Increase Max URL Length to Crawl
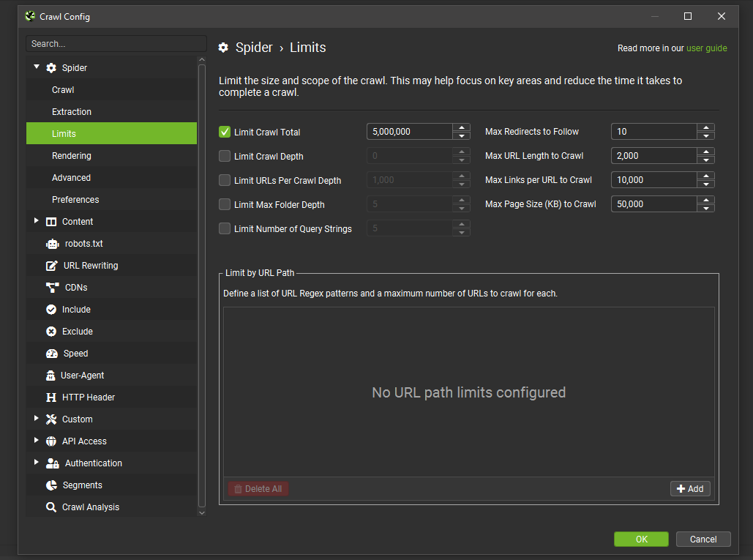This screenshot has height=560, width=753. click(x=706, y=152)
